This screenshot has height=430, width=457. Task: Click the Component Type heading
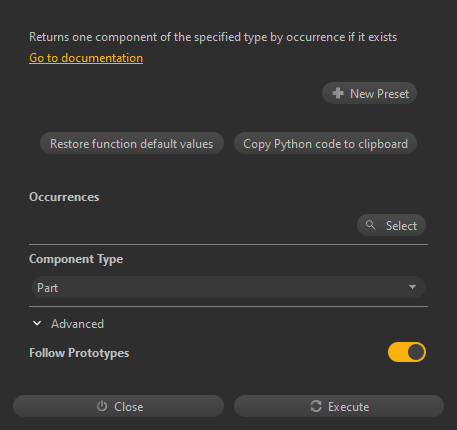pos(76,259)
